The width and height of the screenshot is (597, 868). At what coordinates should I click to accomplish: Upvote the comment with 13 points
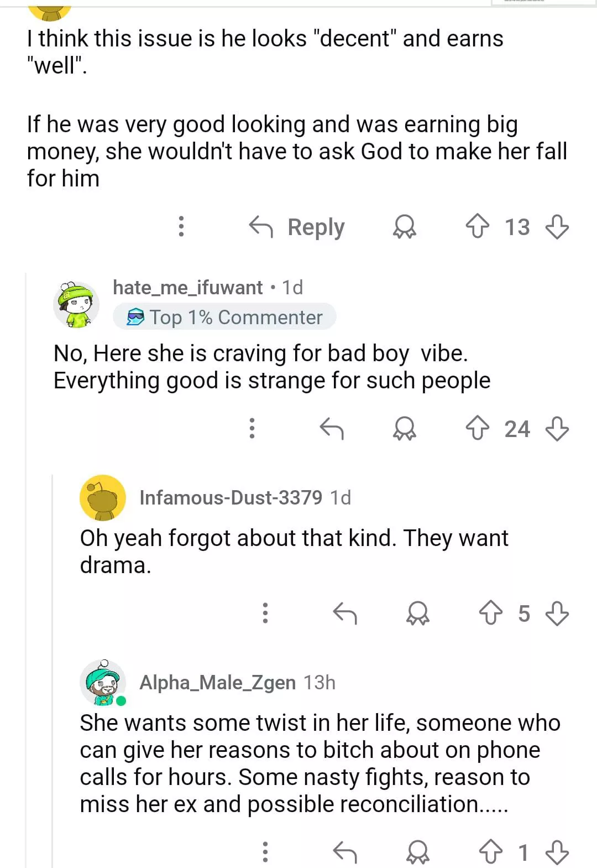tap(477, 227)
